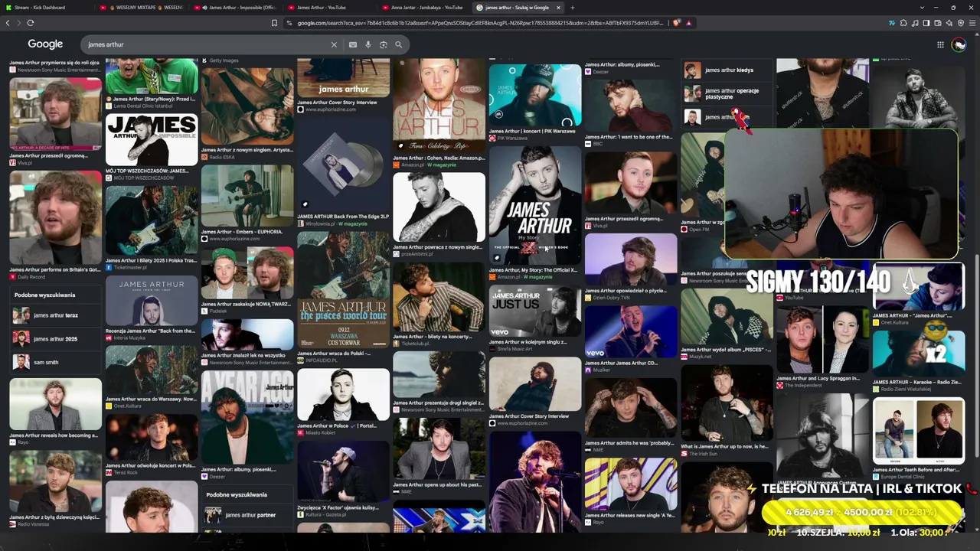980x551 pixels.
Task: Click 'James Arthur | koncert | PIK Warszawa'
Action: (x=531, y=131)
